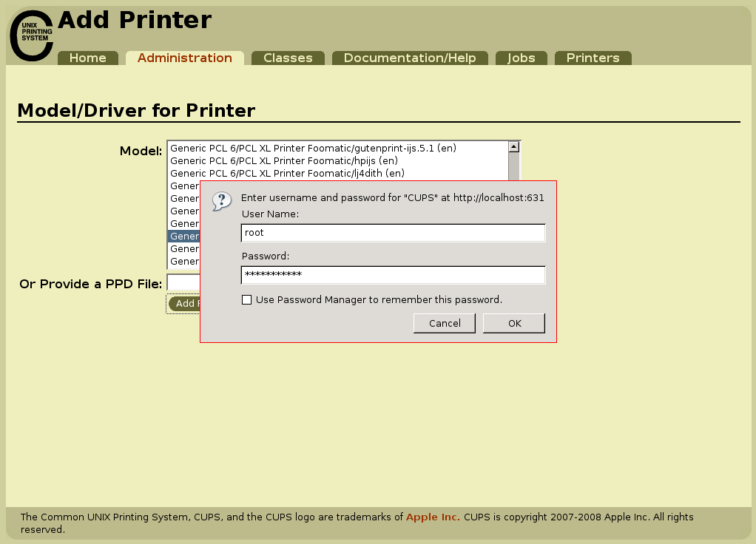The width and height of the screenshot is (756, 544).
Task: Click the PPD File text field
Action: [x=183, y=282]
